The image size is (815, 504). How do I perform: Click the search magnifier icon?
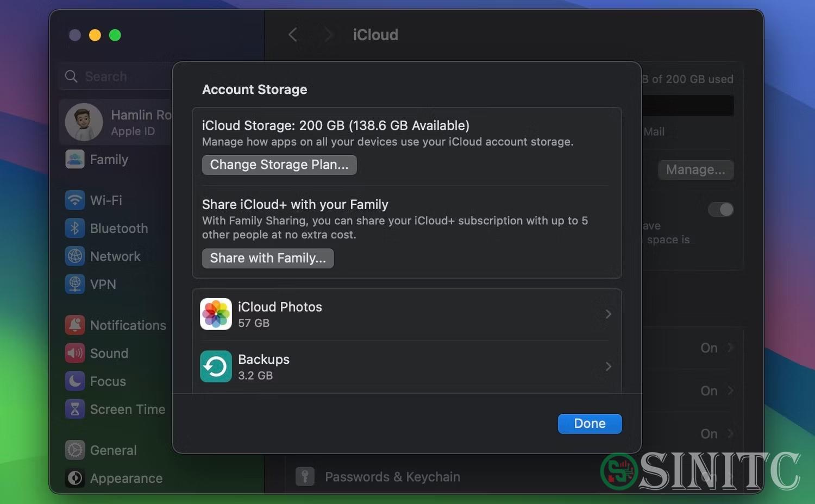pos(71,77)
